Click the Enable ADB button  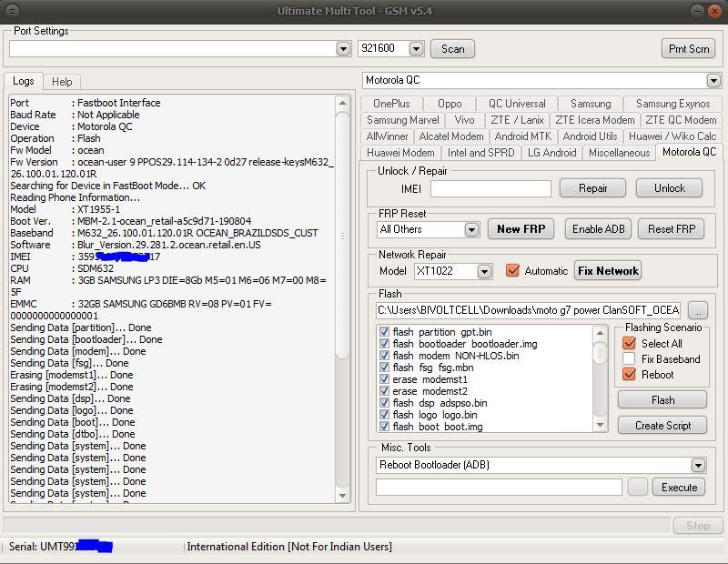(x=598, y=229)
